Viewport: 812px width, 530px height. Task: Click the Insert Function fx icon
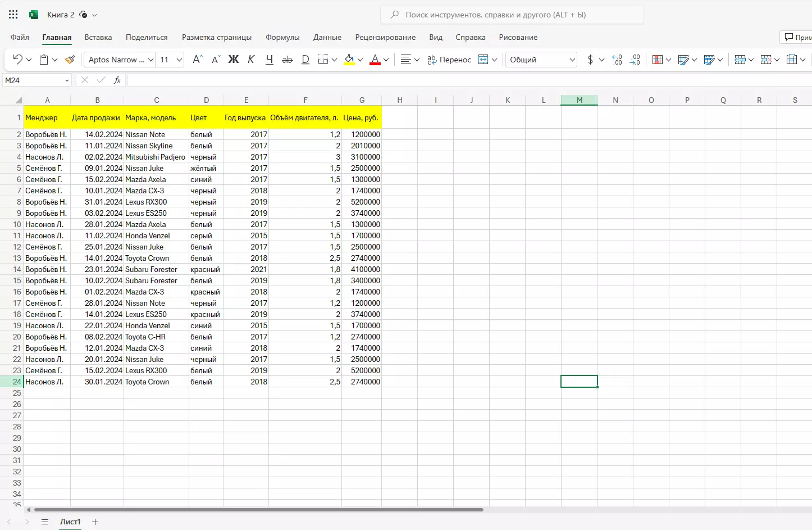click(117, 80)
